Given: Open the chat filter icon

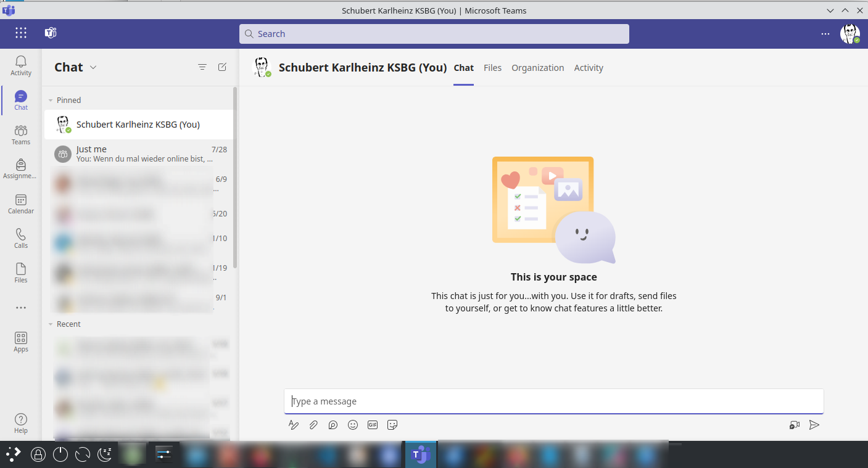Looking at the screenshot, I should coord(202,67).
